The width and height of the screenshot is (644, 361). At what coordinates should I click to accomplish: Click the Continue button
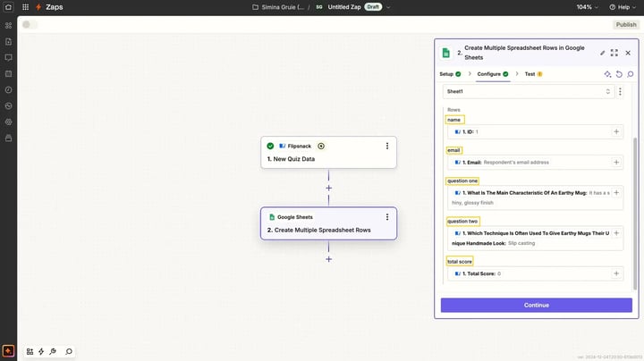(537, 306)
